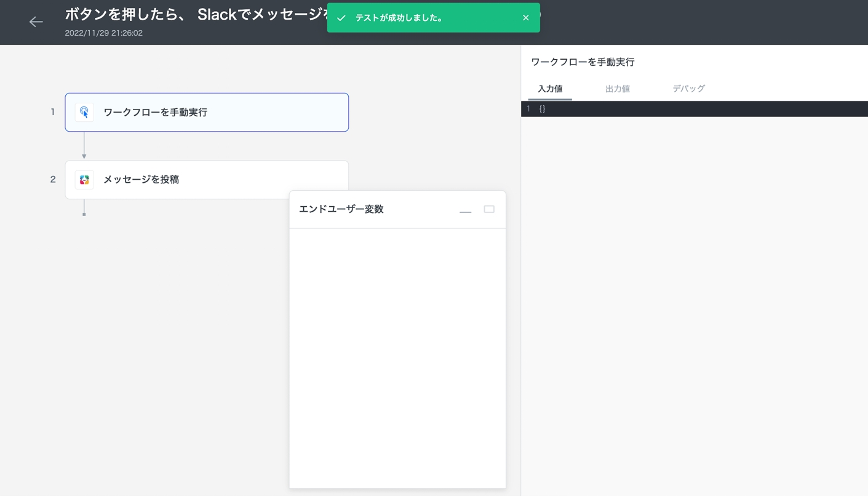Click the connector endpoint below step 2

click(84, 214)
